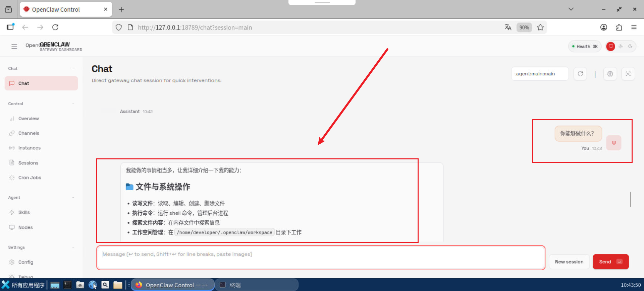
Task: Open Skills under Agent section
Action: tap(41, 212)
